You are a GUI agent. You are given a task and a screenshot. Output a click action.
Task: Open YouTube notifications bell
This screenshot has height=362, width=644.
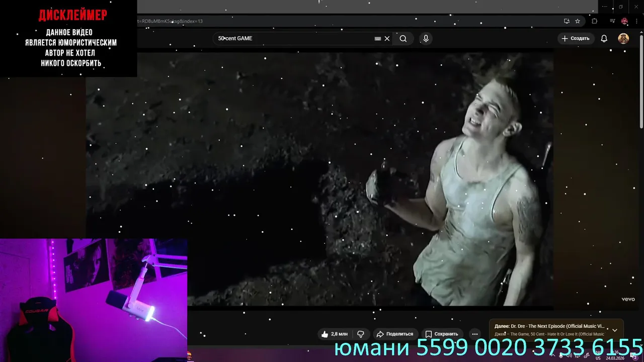coord(604,39)
